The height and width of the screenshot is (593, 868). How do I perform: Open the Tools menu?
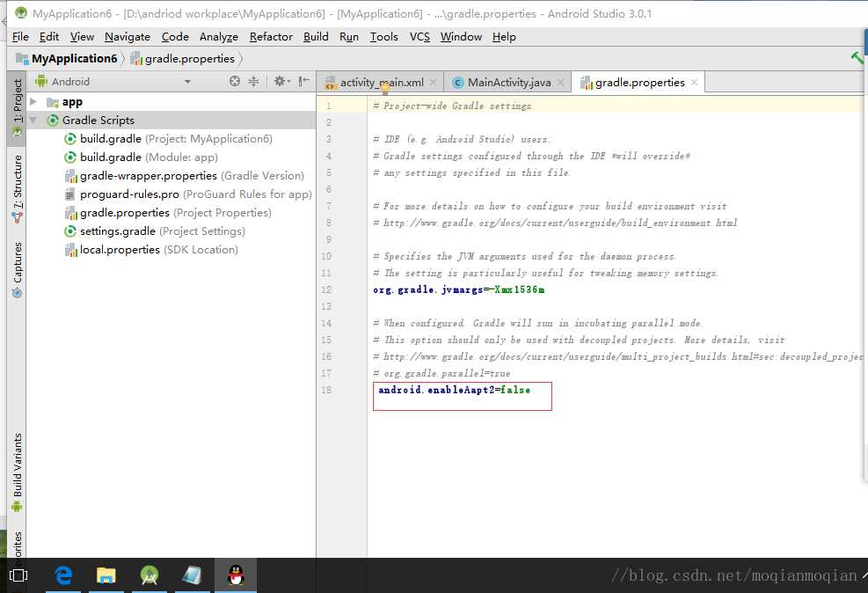[x=383, y=37]
